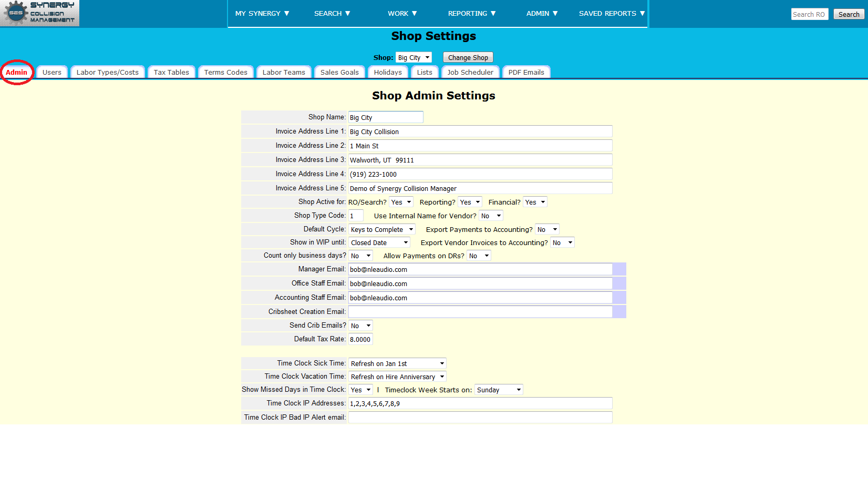
Task: Switch to the Job Scheduler tab
Action: tap(470, 72)
